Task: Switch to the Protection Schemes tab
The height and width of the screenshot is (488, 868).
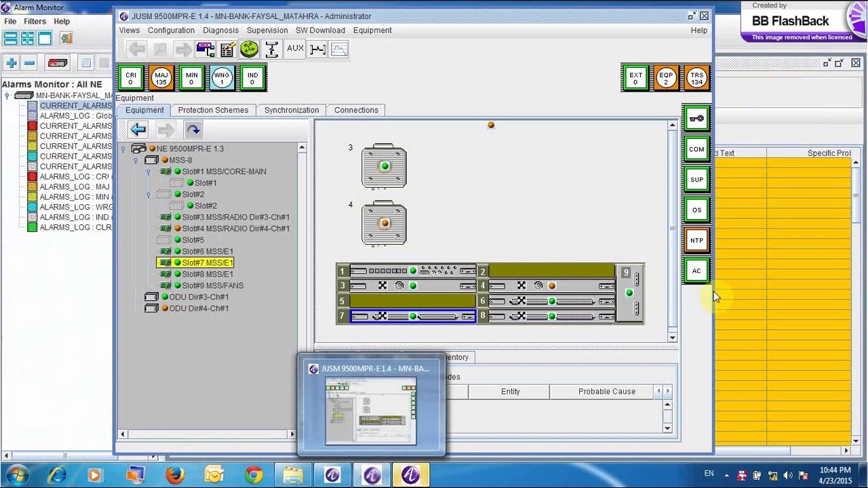Action: pyautogui.click(x=213, y=110)
